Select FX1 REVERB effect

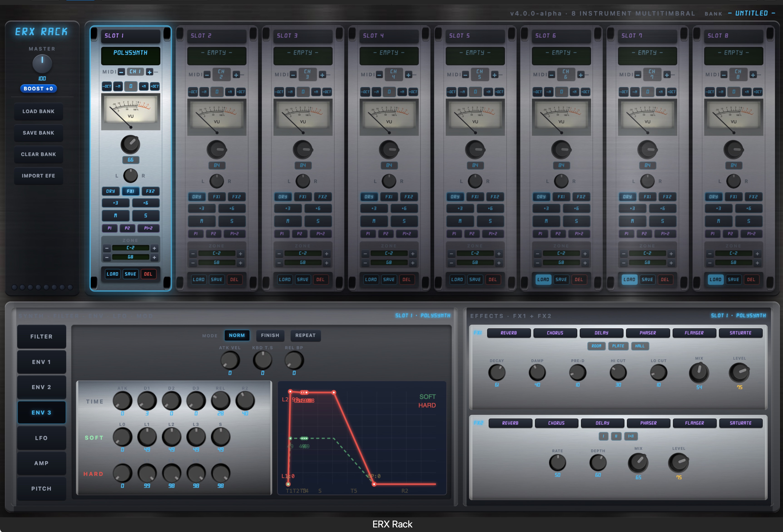pos(509,333)
